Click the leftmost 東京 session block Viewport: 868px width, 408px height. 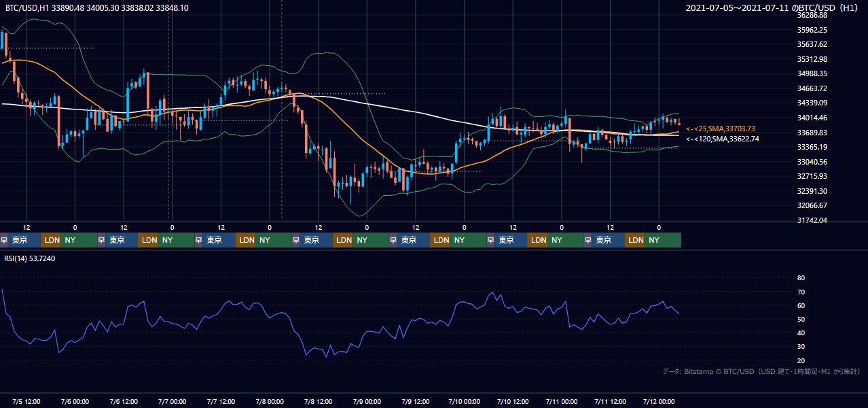click(24, 240)
